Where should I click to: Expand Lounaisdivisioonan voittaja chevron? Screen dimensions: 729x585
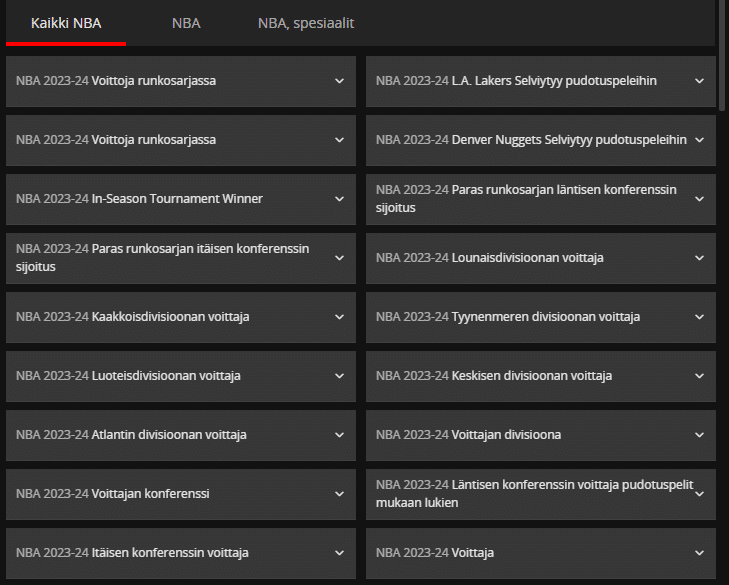tap(699, 258)
